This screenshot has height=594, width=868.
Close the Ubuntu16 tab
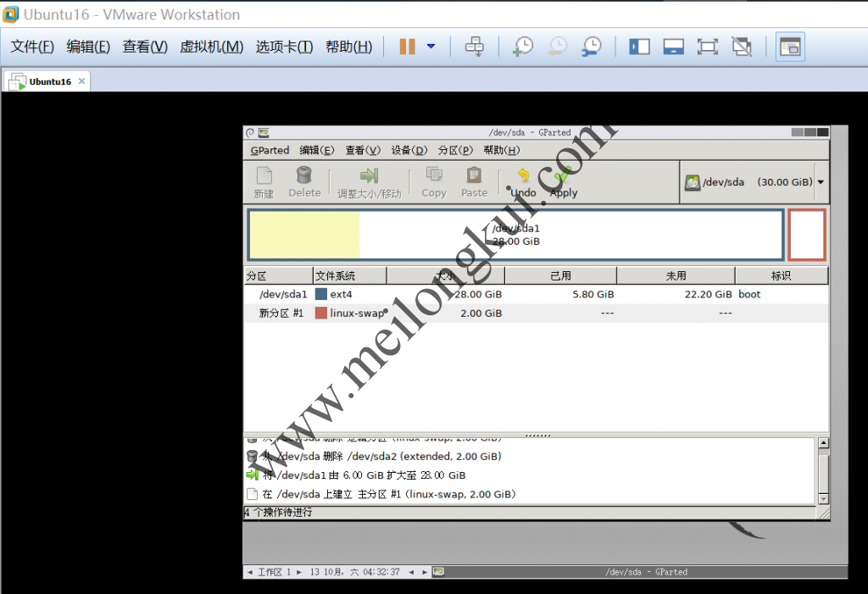82,80
